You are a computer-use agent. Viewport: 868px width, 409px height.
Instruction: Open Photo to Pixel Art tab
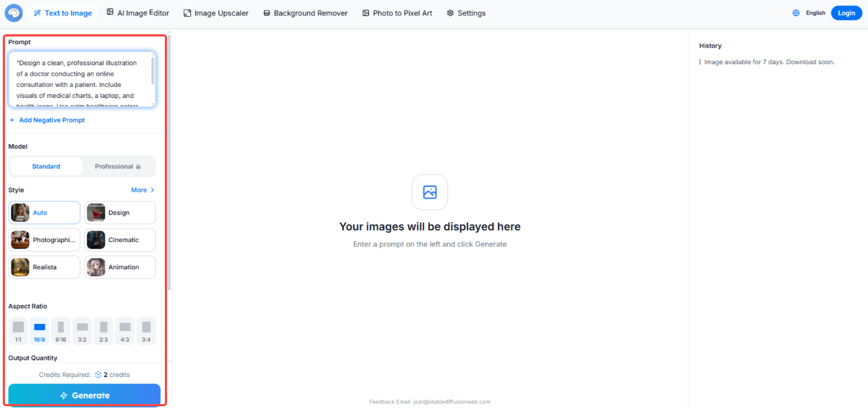tap(397, 13)
